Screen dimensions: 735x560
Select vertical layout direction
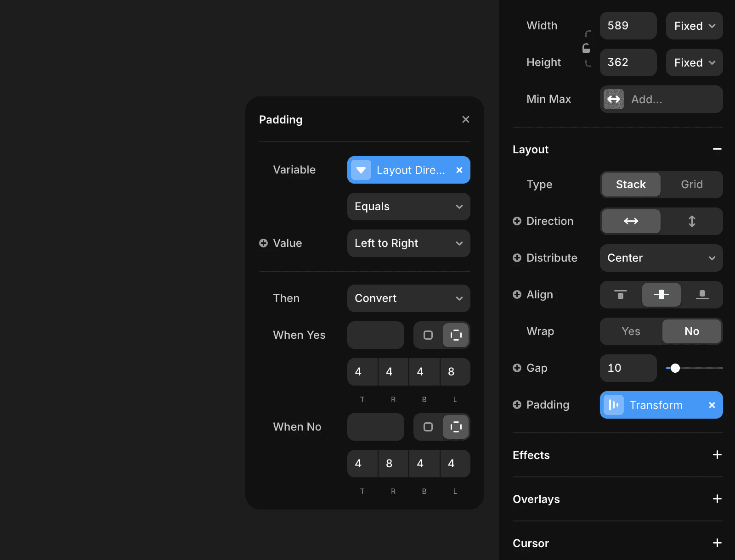(x=692, y=221)
